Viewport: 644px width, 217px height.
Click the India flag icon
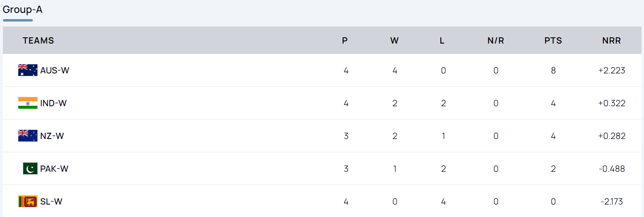pyautogui.click(x=28, y=103)
